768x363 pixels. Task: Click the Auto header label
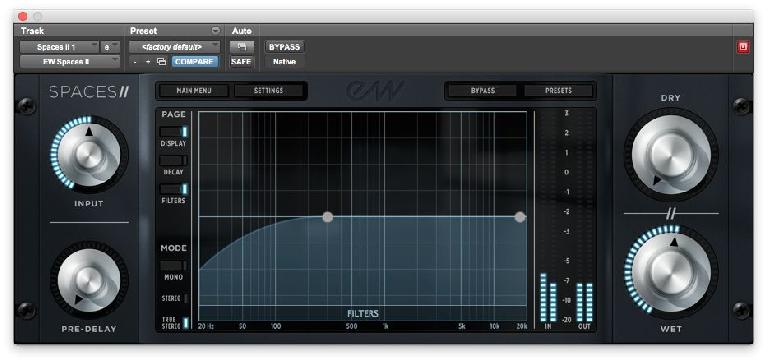[241, 30]
